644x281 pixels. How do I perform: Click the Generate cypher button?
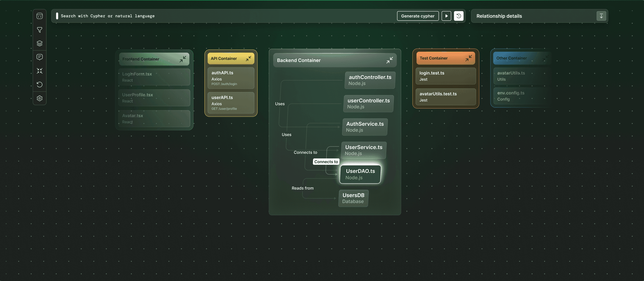(417, 16)
